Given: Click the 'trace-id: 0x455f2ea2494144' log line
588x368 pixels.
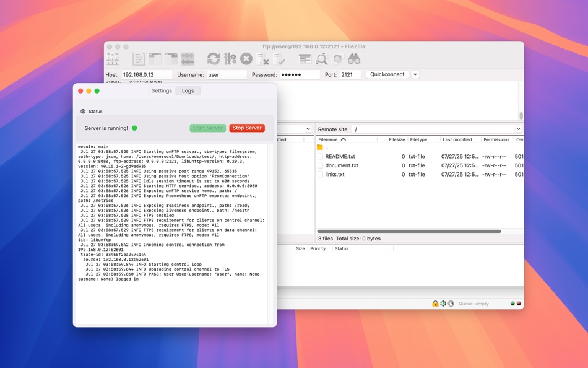Looking at the screenshot, I should pos(113,255).
